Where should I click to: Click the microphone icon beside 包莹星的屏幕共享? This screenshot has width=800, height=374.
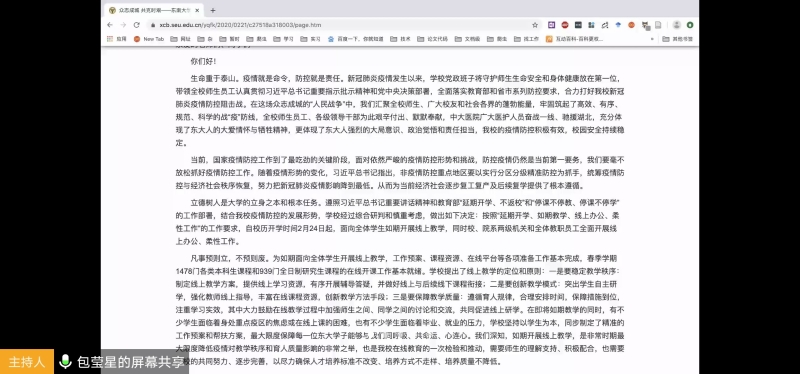(x=65, y=361)
